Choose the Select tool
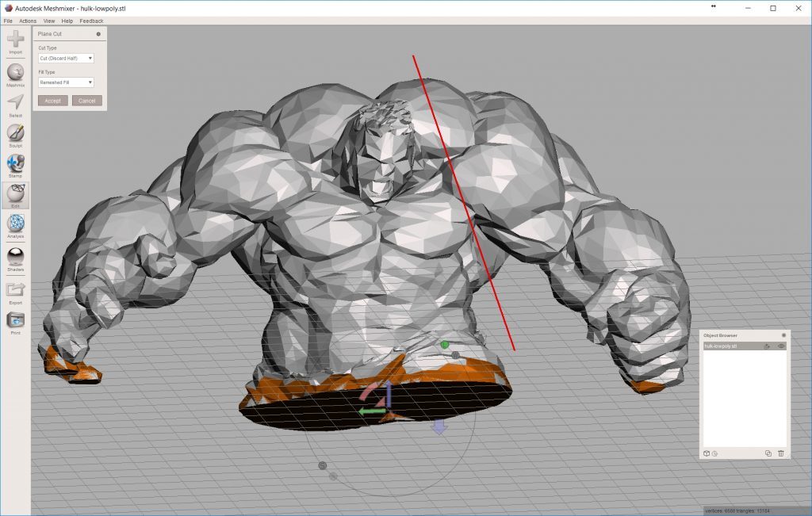Screen dimensions: 812x516 [x=16, y=102]
